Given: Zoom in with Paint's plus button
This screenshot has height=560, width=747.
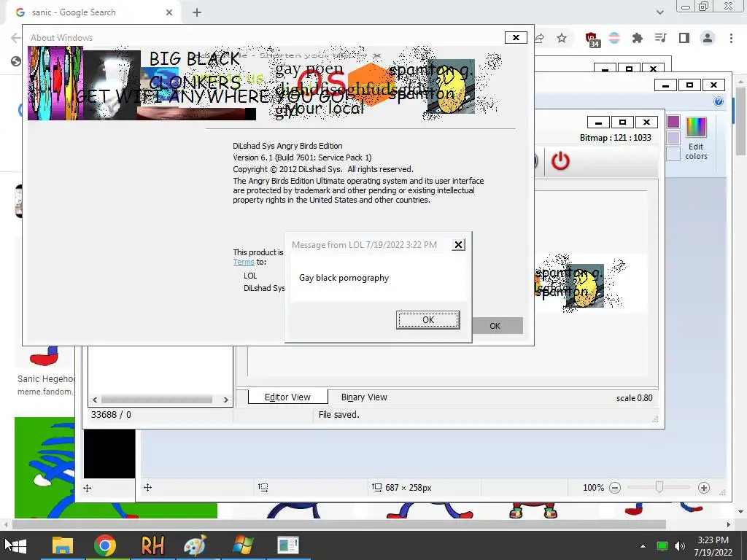Looking at the screenshot, I should [x=704, y=488].
